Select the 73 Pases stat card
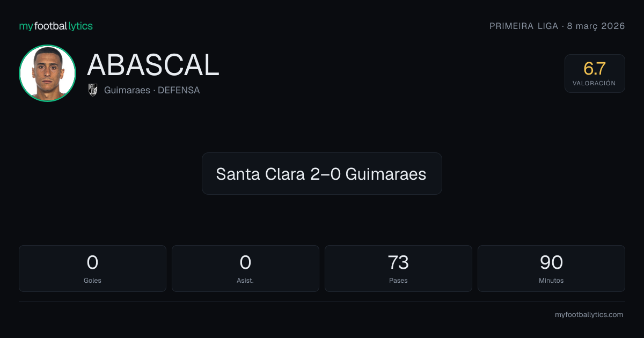Viewport: 644px width, 338px height. pos(398,268)
